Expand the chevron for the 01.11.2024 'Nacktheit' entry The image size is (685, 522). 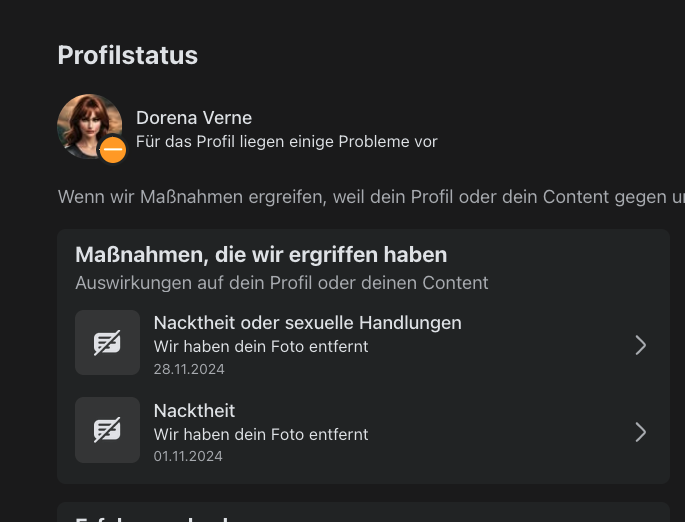(641, 432)
